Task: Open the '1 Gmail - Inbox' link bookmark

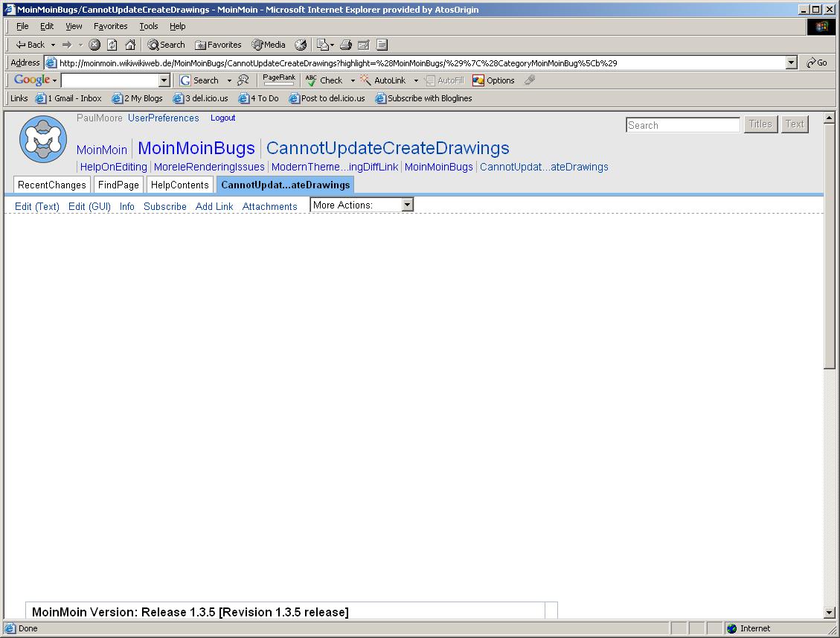Action: pos(68,98)
